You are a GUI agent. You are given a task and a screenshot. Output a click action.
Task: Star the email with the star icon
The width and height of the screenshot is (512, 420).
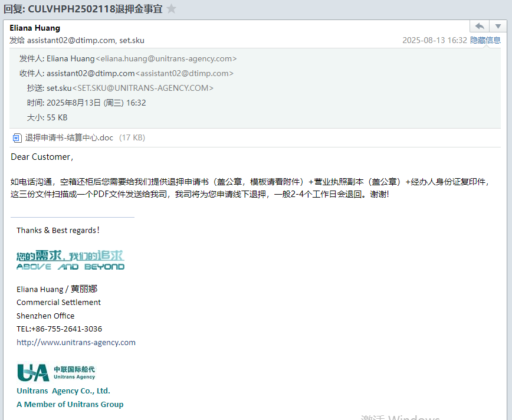[x=172, y=8]
